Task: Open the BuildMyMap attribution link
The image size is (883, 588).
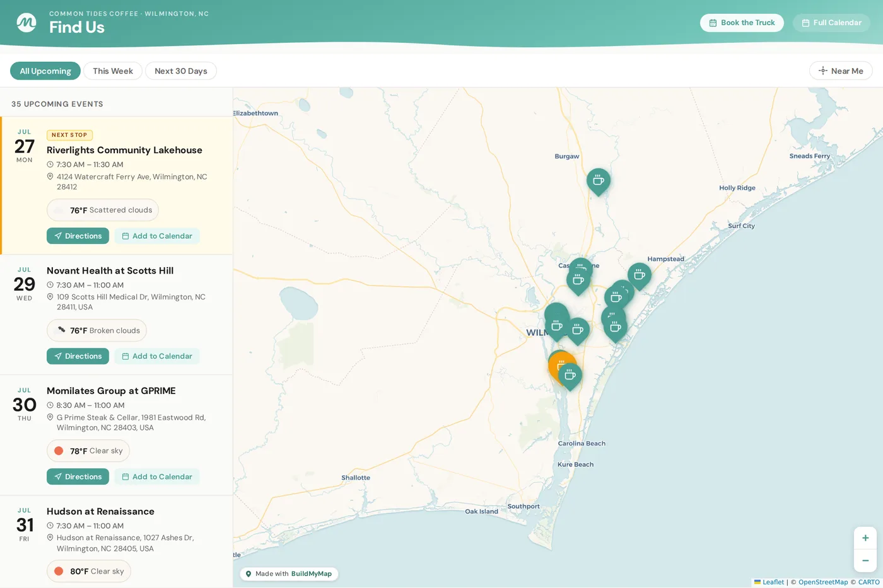Action: coord(311,574)
